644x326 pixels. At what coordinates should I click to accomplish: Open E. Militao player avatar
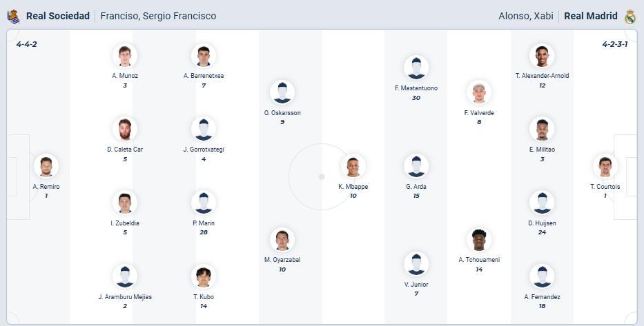tap(542, 129)
